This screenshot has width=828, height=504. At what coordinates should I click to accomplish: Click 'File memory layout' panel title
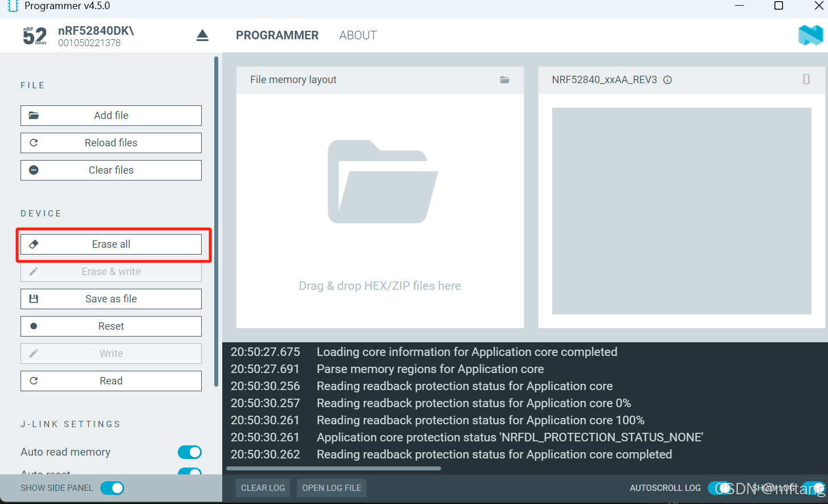293,80
